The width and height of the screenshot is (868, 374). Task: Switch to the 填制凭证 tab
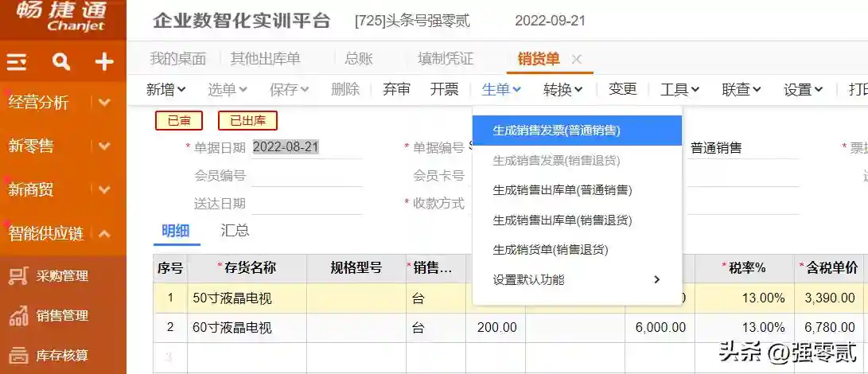(445, 59)
